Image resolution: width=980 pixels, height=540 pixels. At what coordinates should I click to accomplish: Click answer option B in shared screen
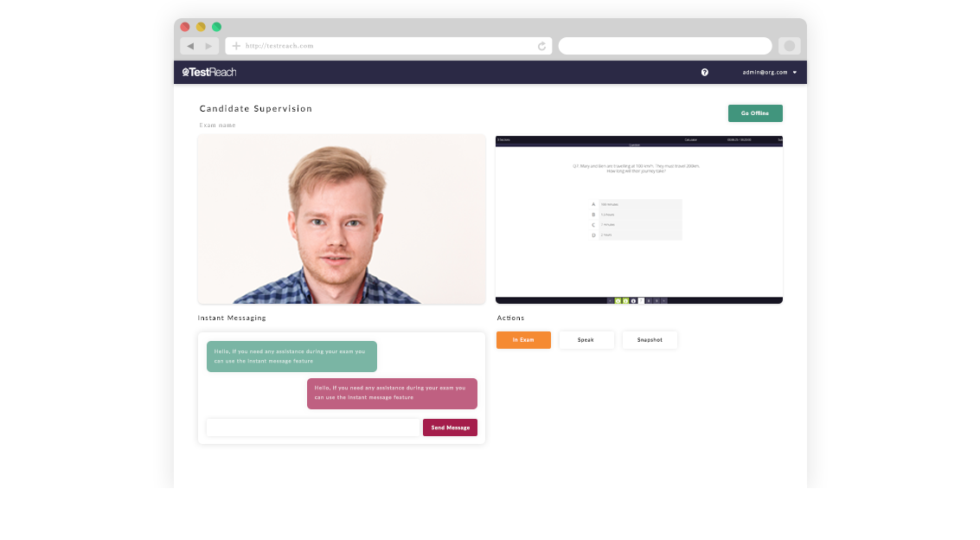(x=636, y=215)
